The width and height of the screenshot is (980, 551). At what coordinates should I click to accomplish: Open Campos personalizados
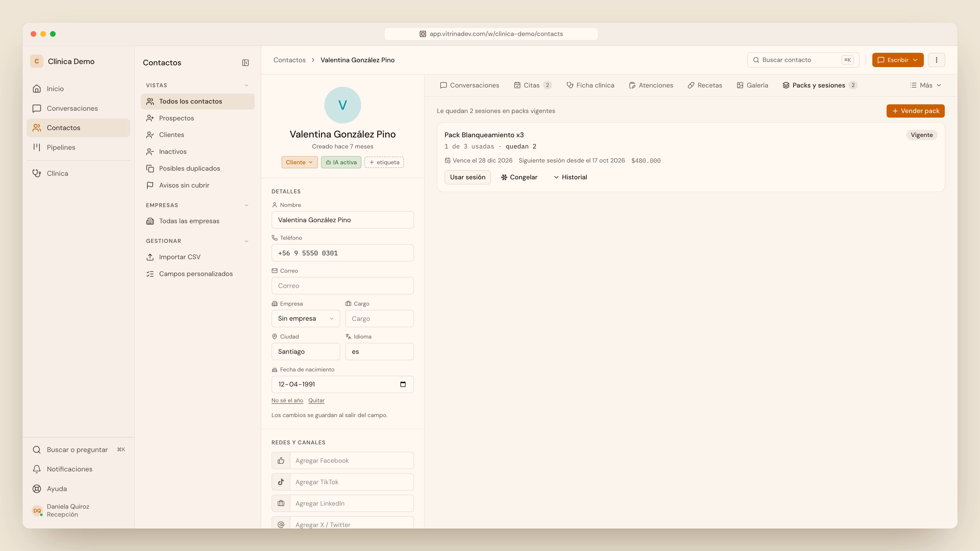(x=198, y=274)
